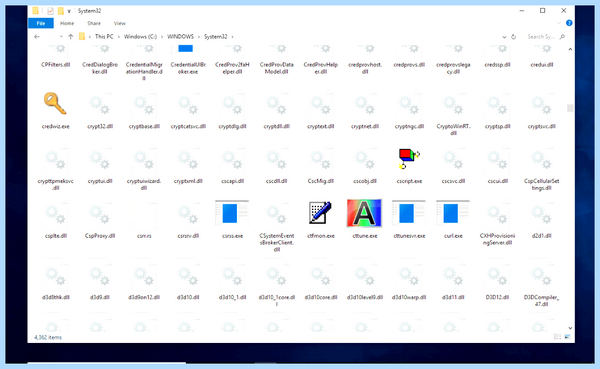Refresh the System32 folder view
Viewport: 600px width, 369px height.
514,37
